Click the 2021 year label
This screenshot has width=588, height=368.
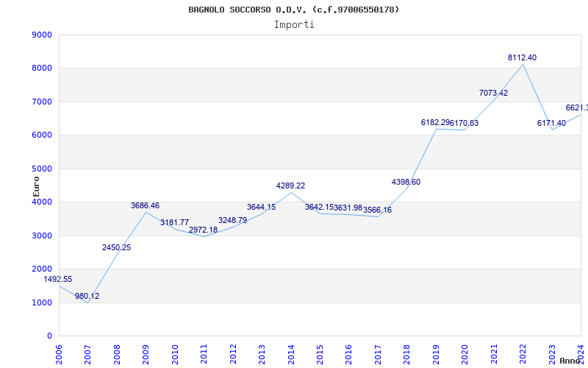494,355
